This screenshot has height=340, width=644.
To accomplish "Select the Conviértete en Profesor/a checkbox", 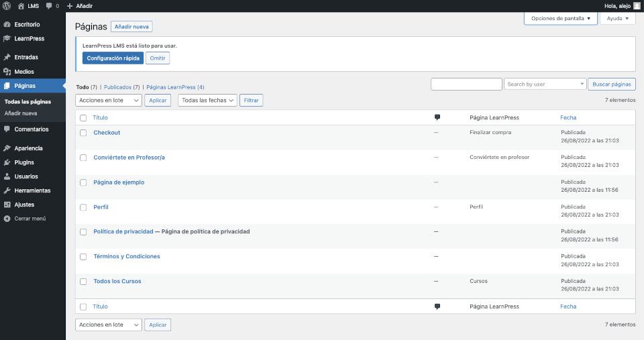I will point(83,158).
